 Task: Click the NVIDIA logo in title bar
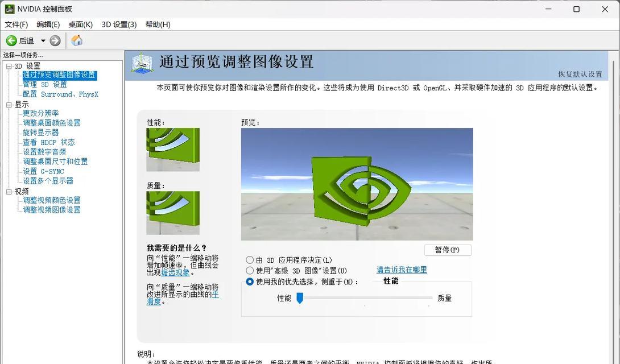9,9
